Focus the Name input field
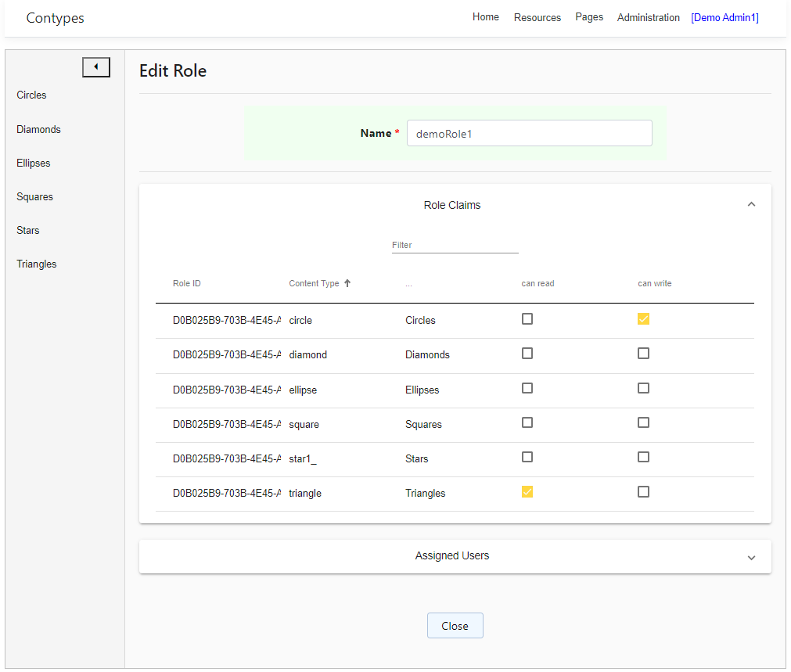791x672 pixels. point(529,133)
